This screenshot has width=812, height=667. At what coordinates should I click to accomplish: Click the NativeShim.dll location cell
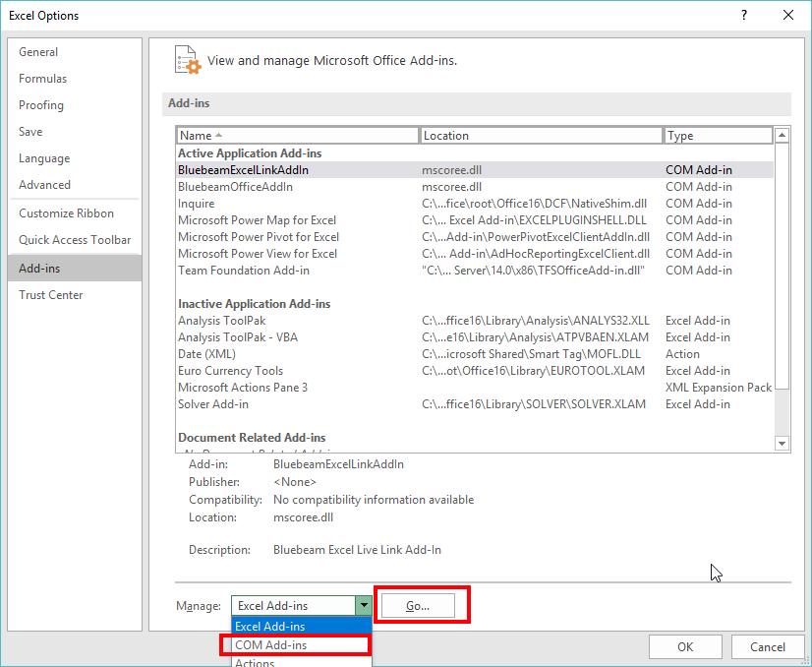pyautogui.click(x=534, y=204)
